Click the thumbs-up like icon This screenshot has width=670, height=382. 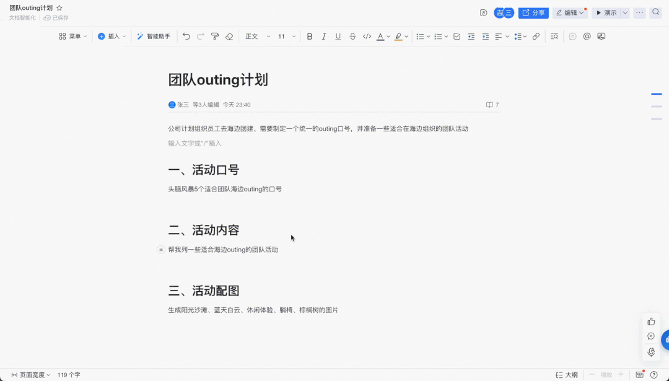click(x=651, y=322)
